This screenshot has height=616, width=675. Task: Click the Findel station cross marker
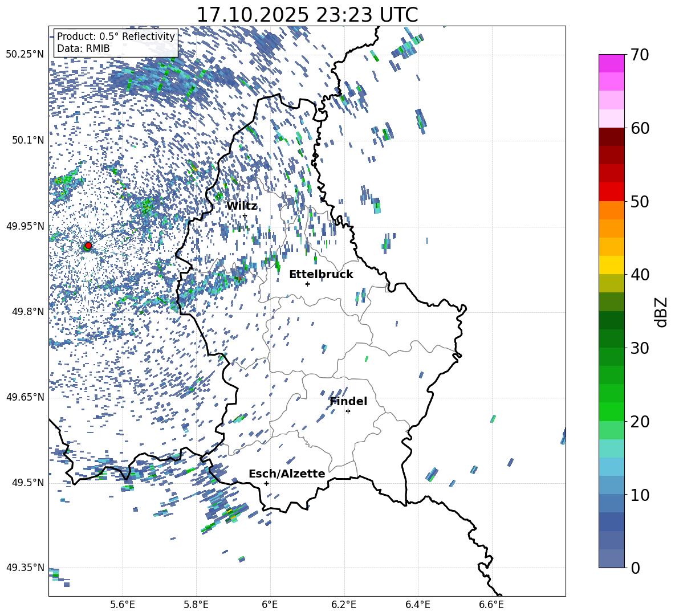(348, 411)
